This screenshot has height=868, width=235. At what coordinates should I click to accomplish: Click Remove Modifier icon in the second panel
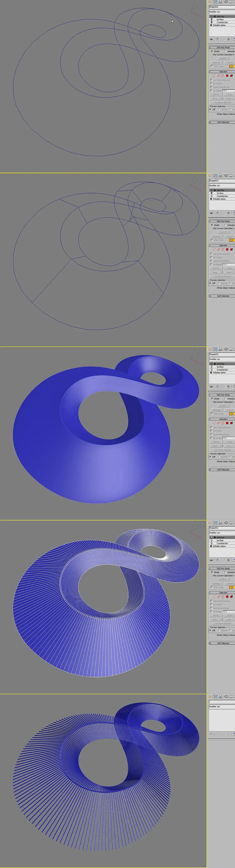228,213
